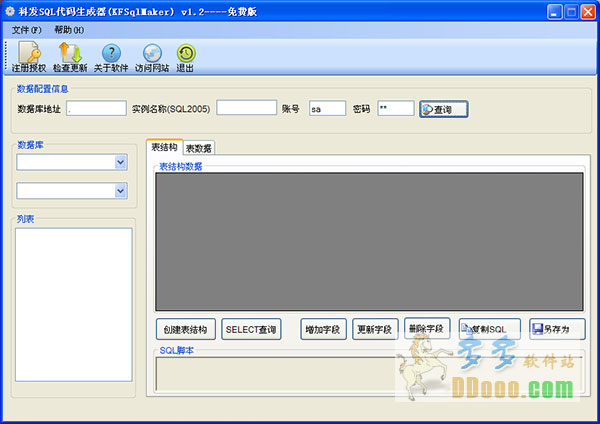600x424 pixels.
Task: Click 删除字段 delete field button
Action: click(427, 328)
